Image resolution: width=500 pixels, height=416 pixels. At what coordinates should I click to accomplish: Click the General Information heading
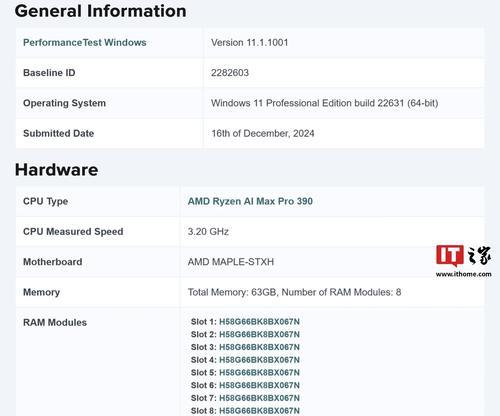(100, 11)
